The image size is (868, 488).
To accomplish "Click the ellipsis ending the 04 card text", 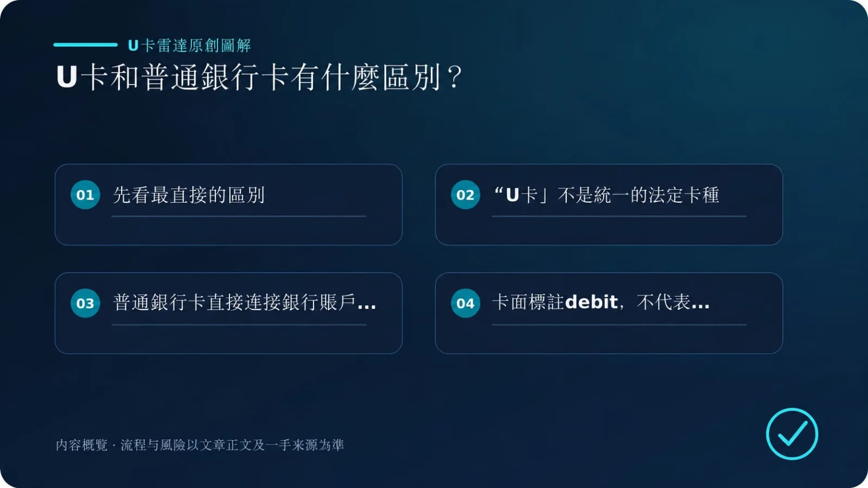I will (x=700, y=307).
